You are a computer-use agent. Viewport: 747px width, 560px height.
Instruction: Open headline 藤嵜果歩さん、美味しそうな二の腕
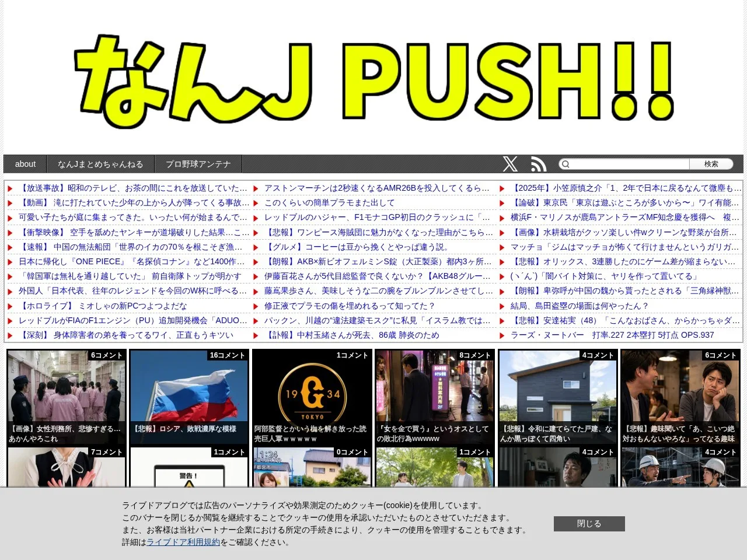click(379, 290)
